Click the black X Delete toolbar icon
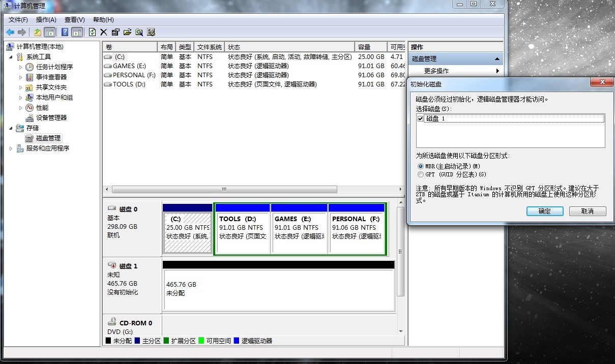Screen dimensions: 615x364 click(x=104, y=32)
